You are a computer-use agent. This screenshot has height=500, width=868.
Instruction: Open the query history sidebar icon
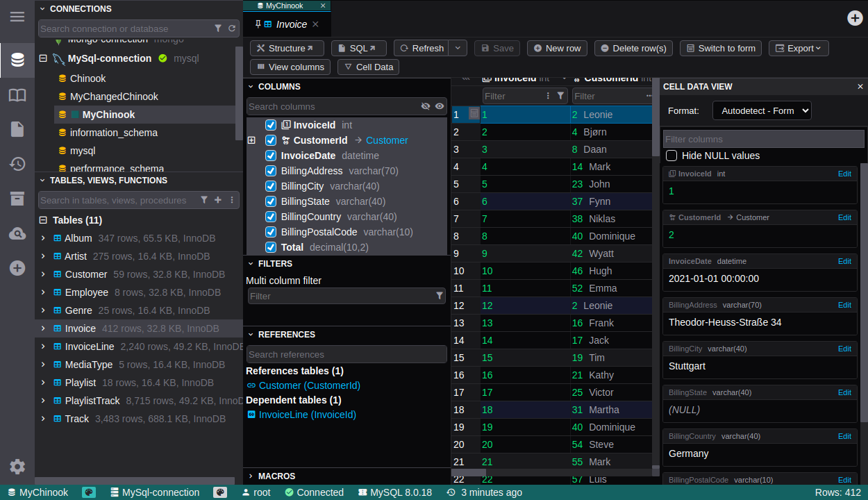pyautogui.click(x=17, y=164)
